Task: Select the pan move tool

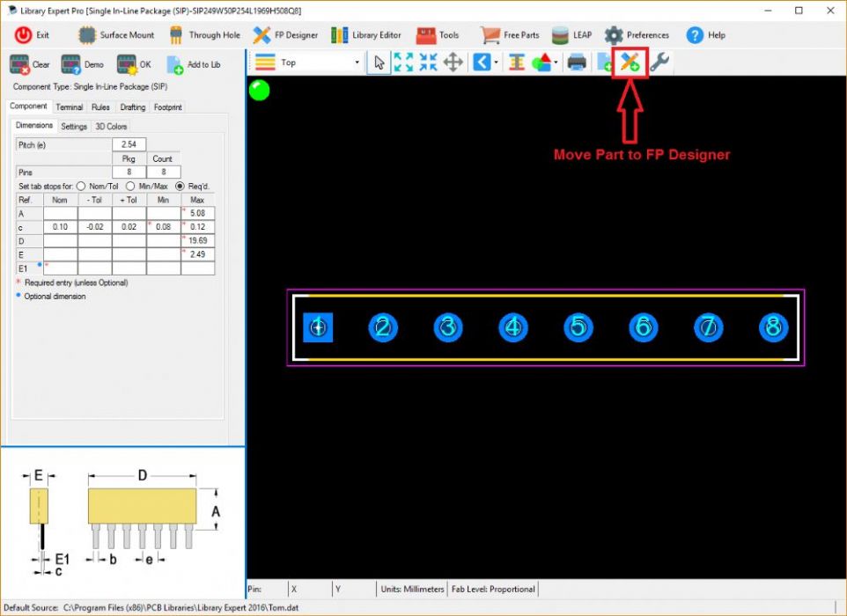Action: point(453,62)
